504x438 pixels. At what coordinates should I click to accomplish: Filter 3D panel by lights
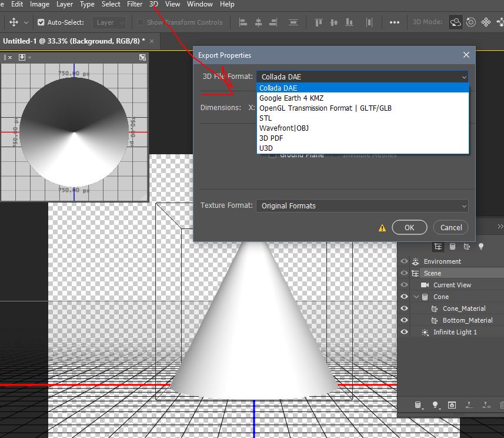(x=480, y=247)
